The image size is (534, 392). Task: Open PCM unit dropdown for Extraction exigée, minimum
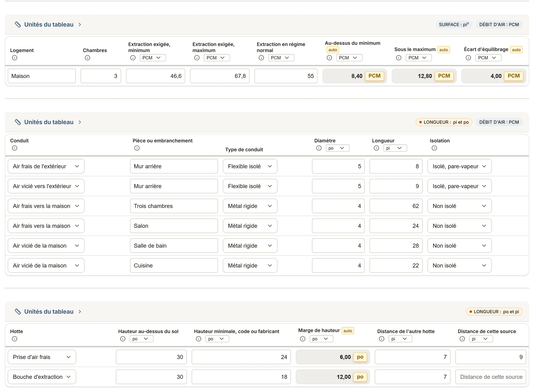153,58
